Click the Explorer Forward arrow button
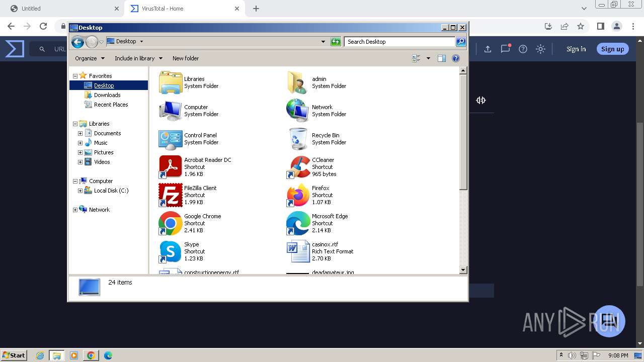Viewport: 644px width, 362px height. coord(92,42)
